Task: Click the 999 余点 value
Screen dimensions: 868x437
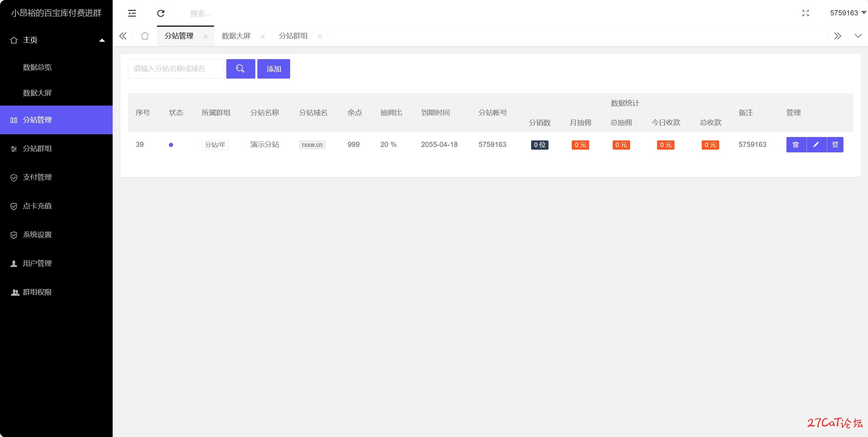Action: [353, 145]
